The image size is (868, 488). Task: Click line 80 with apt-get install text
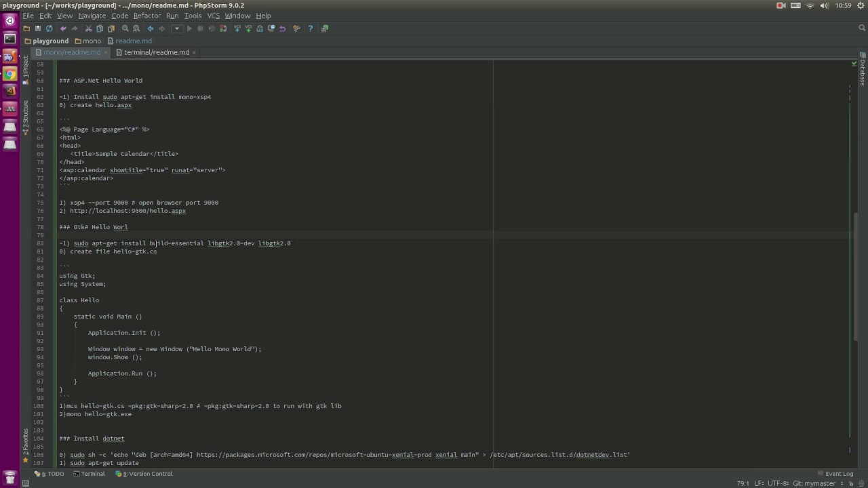point(174,243)
